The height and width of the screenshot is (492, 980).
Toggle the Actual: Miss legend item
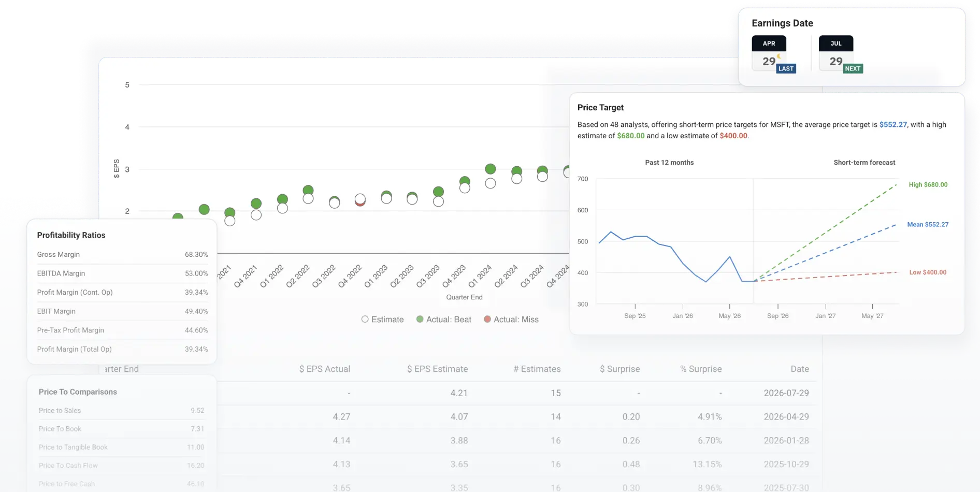pyautogui.click(x=511, y=320)
